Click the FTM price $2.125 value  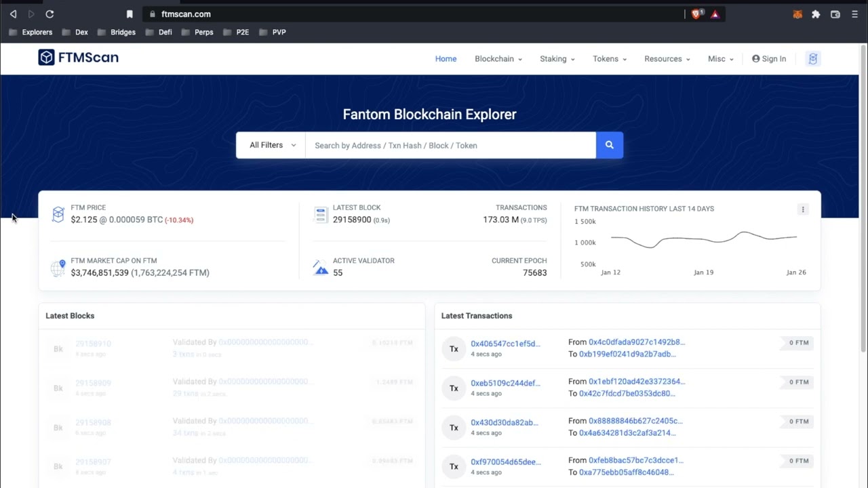click(x=84, y=220)
